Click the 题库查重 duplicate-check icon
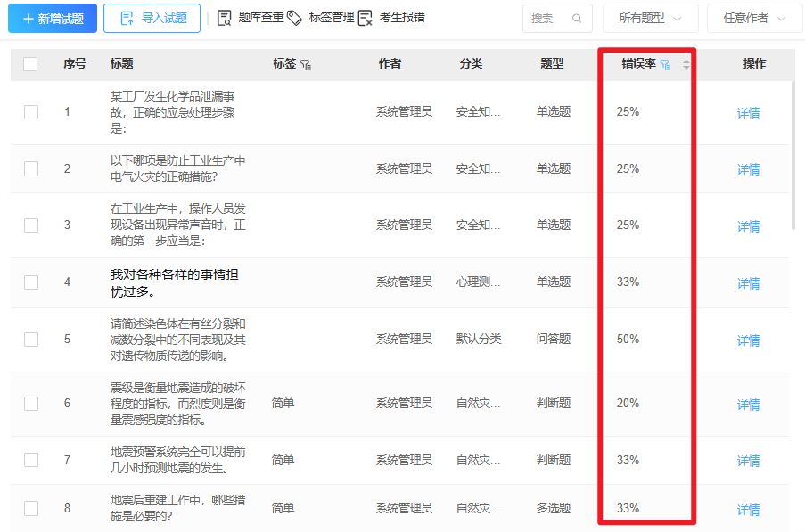The image size is (805, 532). [226, 18]
